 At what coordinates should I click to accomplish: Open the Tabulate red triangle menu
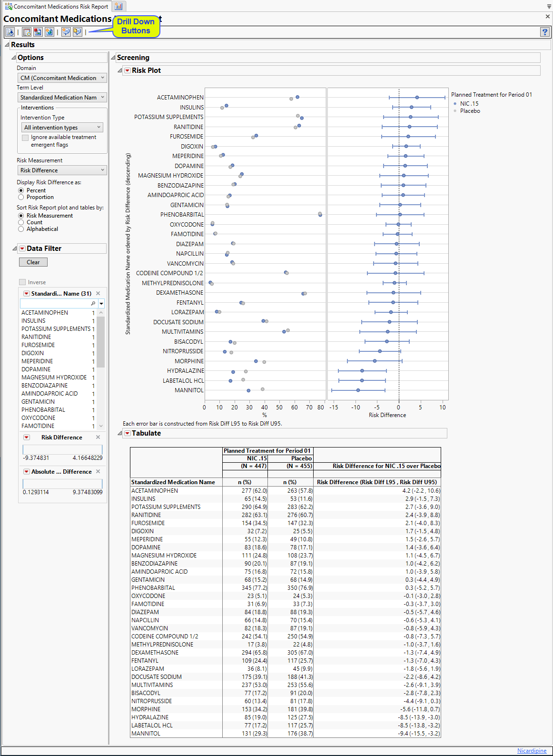tap(127, 433)
